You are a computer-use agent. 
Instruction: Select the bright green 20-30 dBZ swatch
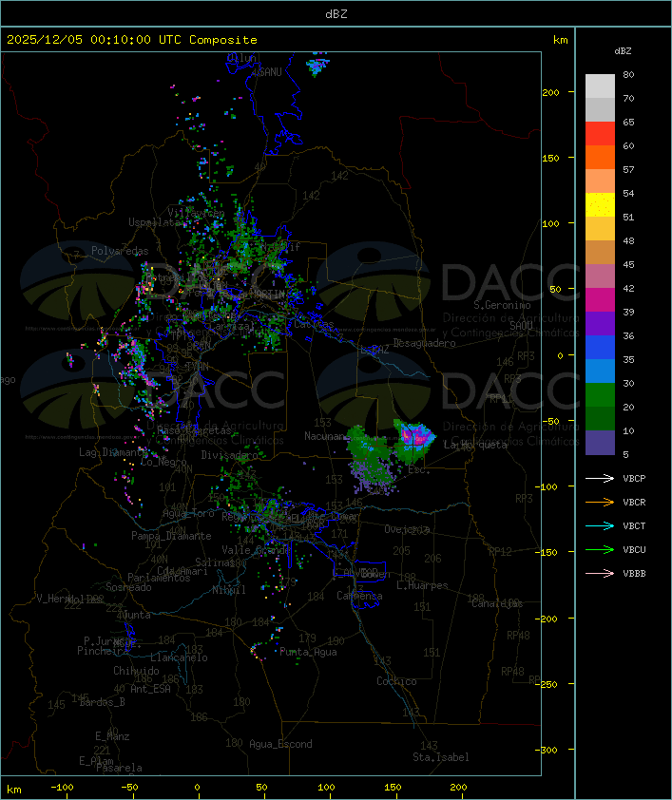click(x=600, y=395)
